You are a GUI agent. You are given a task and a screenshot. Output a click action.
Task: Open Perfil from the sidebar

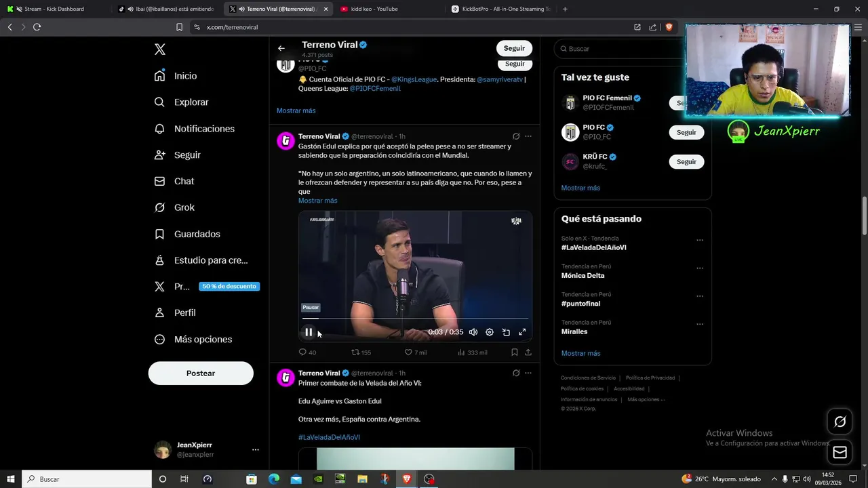click(175, 312)
